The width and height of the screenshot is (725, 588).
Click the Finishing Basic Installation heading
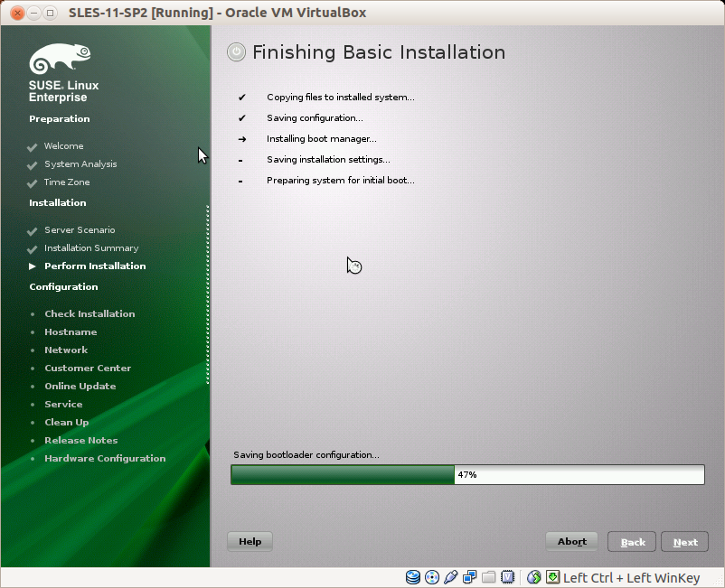(x=379, y=52)
